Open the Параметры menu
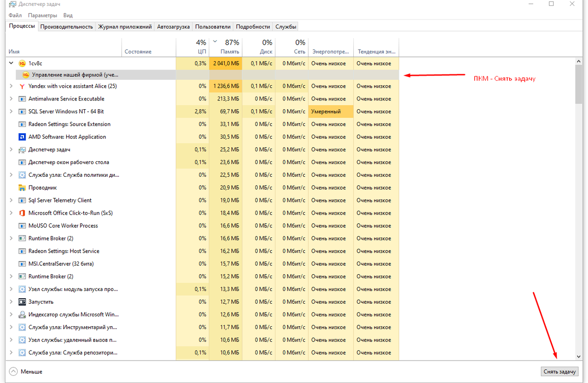Screen dimensions: 588x383 pos(43,15)
